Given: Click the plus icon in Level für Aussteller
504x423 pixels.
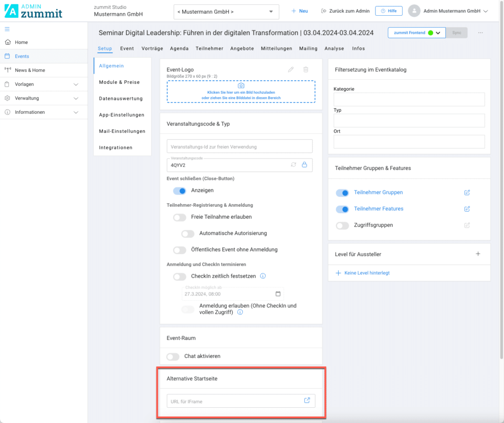Looking at the screenshot, I should coord(477,254).
